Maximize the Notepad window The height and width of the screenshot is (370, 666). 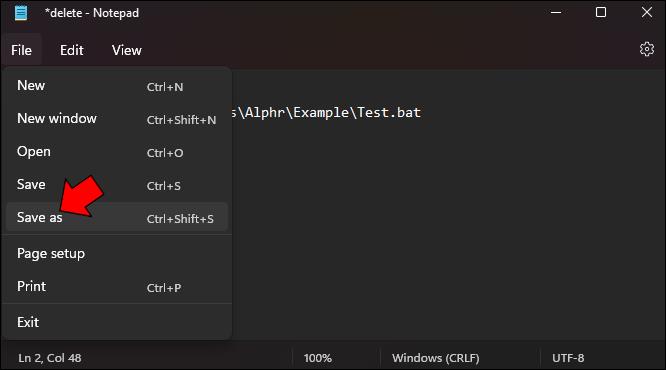tap(601, 12)
